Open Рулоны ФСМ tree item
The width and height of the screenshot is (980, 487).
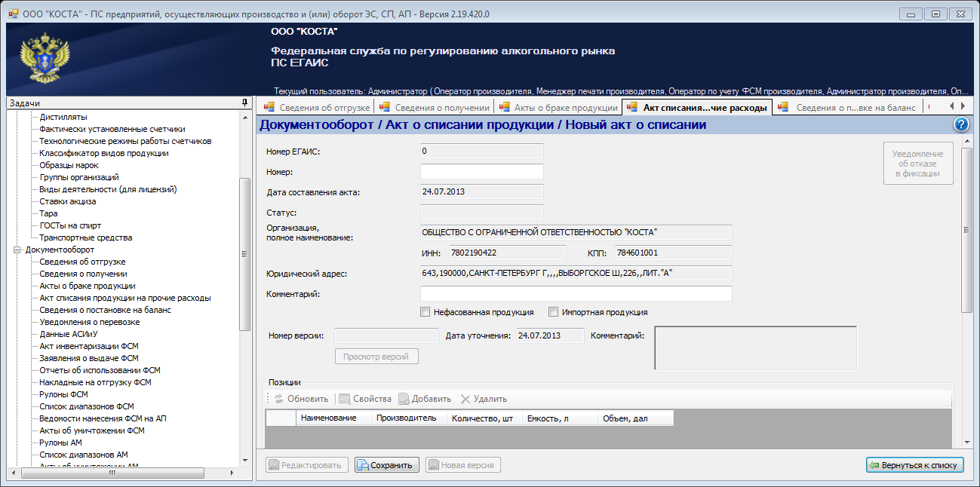64,394
